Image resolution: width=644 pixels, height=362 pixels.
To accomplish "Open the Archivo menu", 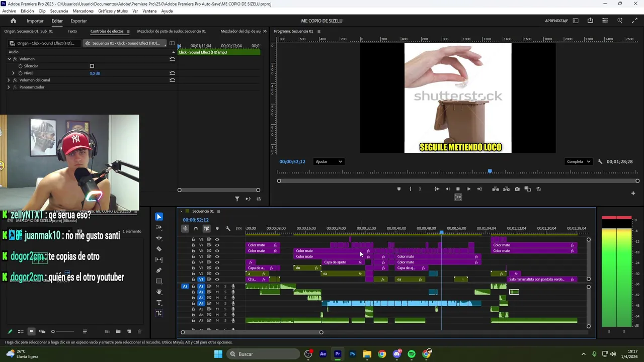I will 9,11.
